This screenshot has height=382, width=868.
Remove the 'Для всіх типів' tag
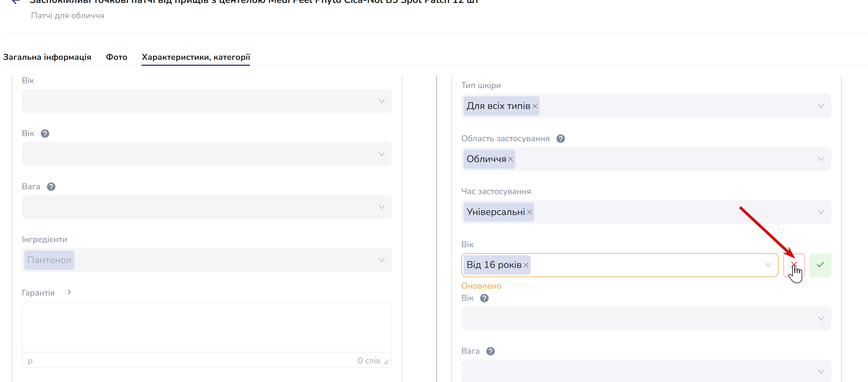click(x=535, y=106)
